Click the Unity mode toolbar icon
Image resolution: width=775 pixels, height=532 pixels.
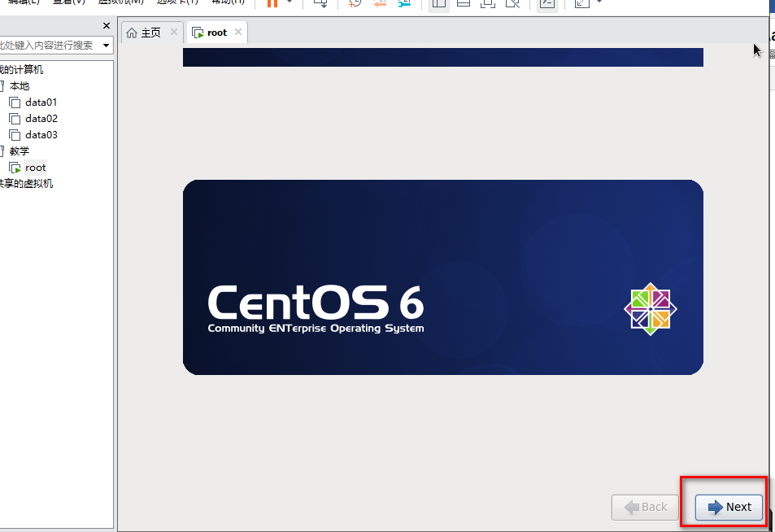tap(512, 3)
